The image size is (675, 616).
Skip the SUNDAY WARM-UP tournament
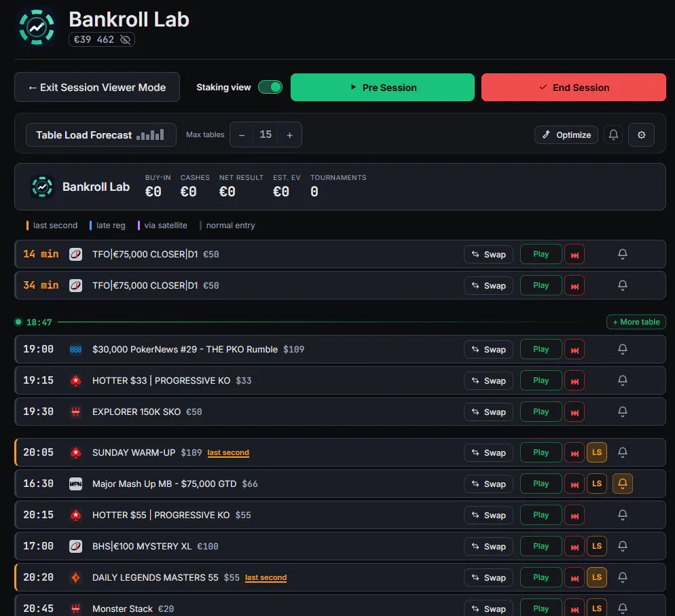574,453
